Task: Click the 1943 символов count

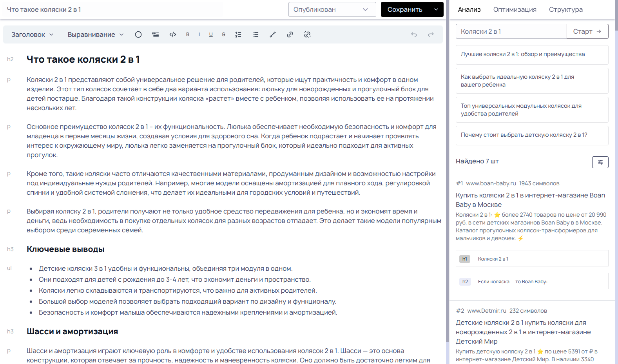Action: [x=539, y=183]
